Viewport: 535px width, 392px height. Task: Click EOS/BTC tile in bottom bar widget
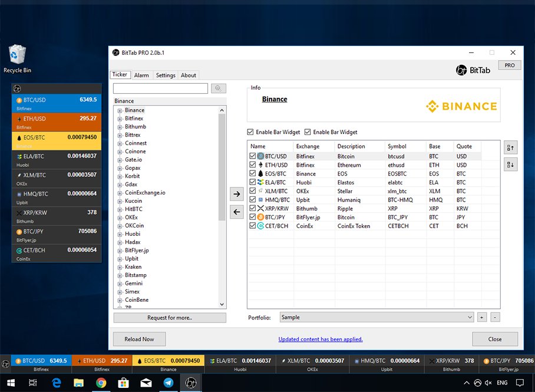(168, 364)
